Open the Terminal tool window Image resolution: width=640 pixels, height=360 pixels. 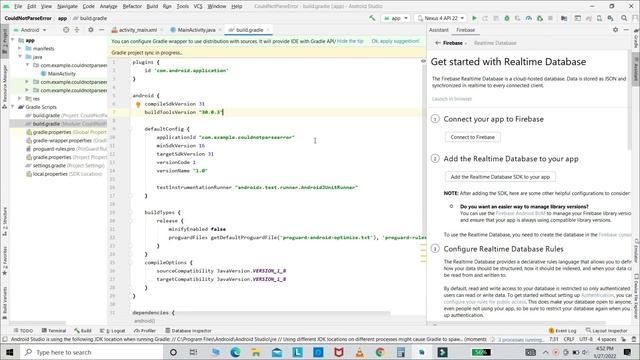click(53, 331)
